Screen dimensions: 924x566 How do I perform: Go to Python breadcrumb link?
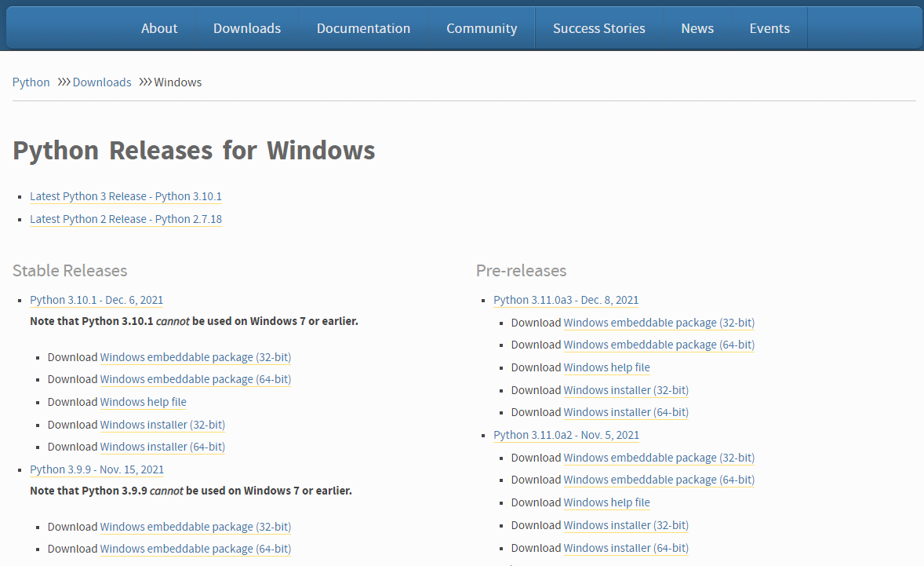[x=31, y=82]
